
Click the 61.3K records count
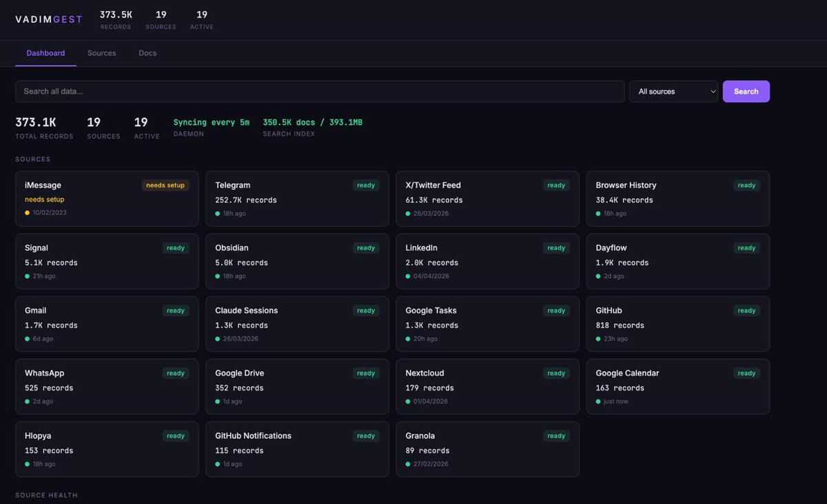434,200
